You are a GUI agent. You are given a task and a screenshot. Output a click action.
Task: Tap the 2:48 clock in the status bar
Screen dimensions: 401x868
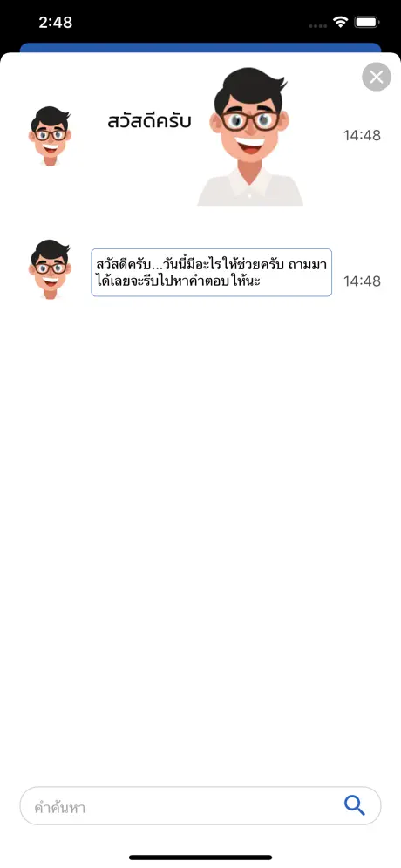coord(56,22)
